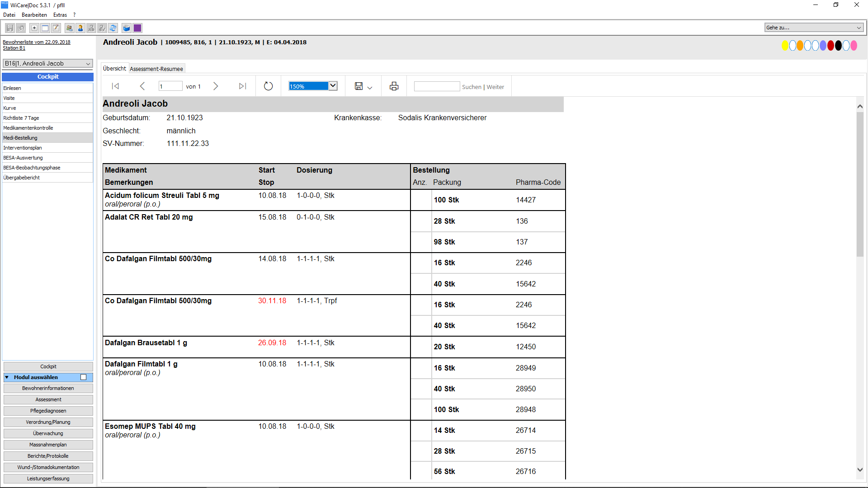Refresh the report with circular arrow
868x488 pixels.
[269, 86]
